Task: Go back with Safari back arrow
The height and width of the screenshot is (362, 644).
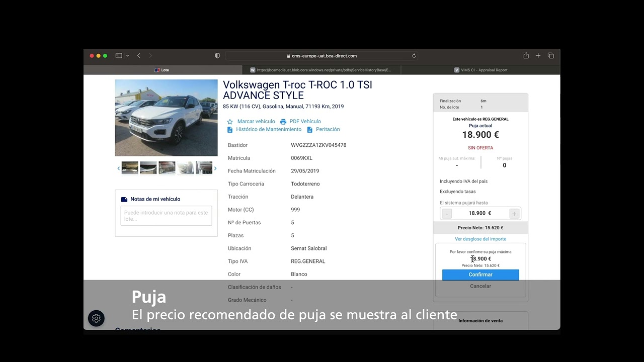Action: tap(139, 56)
